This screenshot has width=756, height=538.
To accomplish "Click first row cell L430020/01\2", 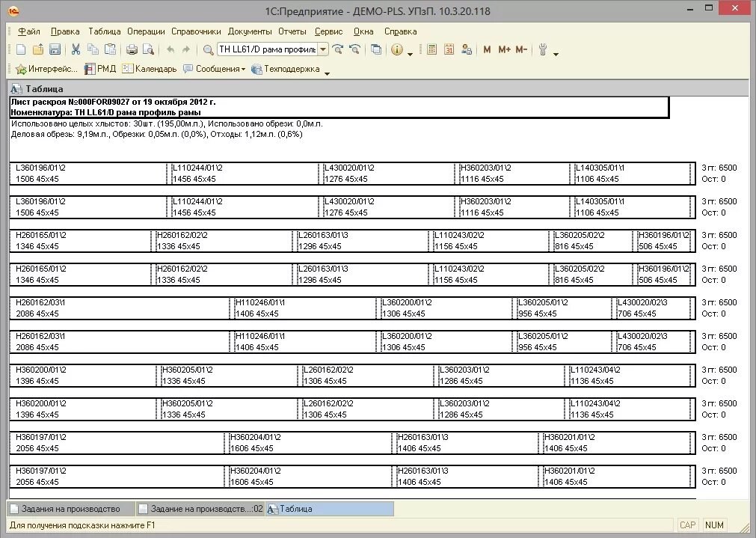I will (386, 173).
